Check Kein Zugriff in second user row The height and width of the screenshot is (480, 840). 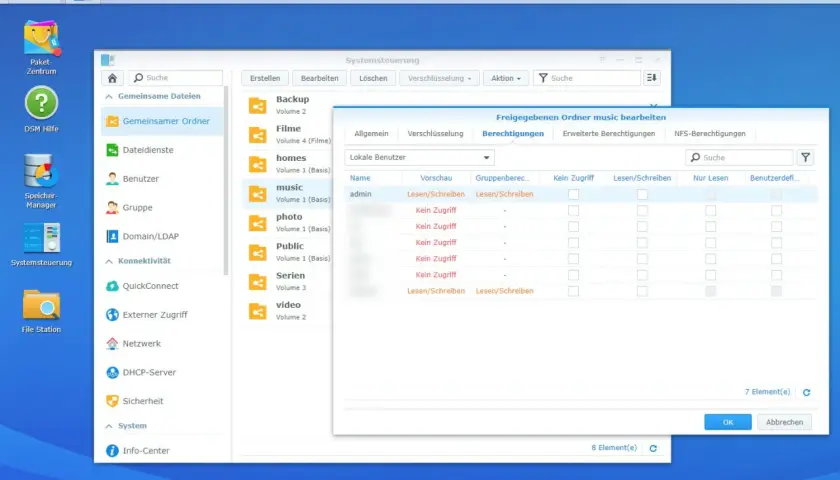click(x=573, y=211)
